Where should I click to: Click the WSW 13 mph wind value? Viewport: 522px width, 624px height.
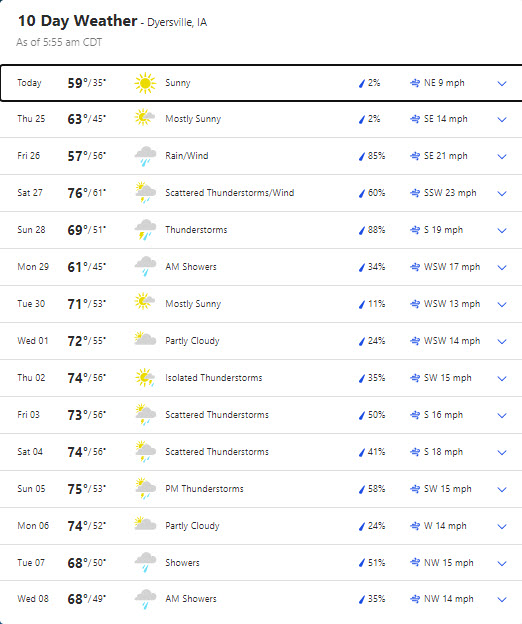pos(452,304)
